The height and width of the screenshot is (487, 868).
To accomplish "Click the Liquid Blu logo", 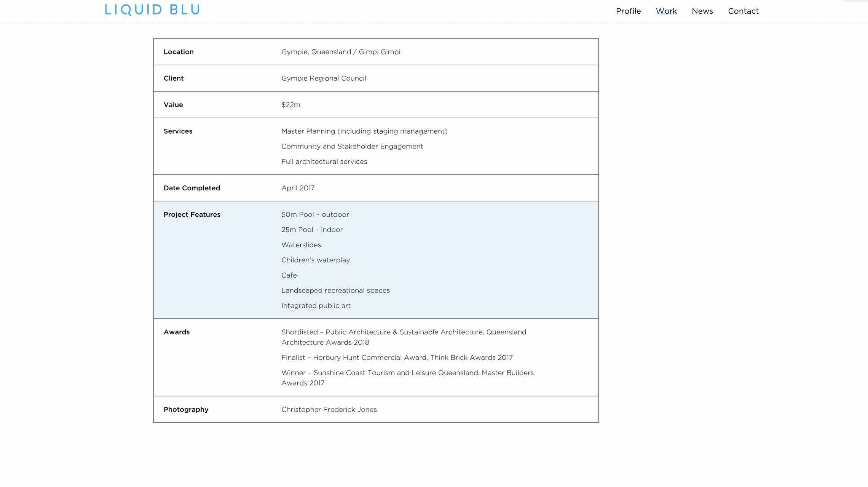I will click(x=152, y=10).
